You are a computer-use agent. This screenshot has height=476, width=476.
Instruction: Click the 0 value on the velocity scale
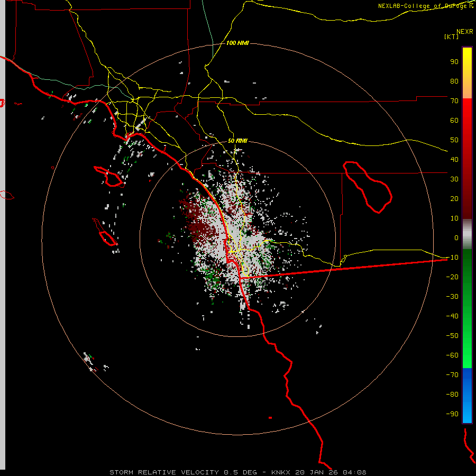[456, 238]
